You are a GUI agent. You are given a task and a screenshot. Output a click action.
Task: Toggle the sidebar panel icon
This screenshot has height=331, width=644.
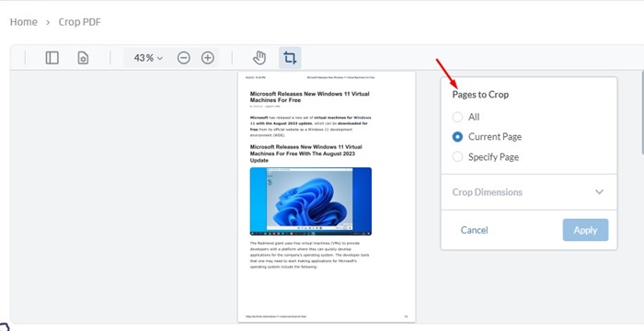pyautogui.click(x=52, y=58)
